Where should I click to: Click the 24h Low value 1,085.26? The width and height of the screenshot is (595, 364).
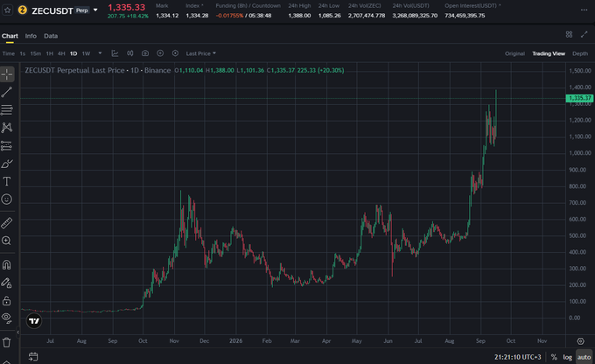[329, 16]
